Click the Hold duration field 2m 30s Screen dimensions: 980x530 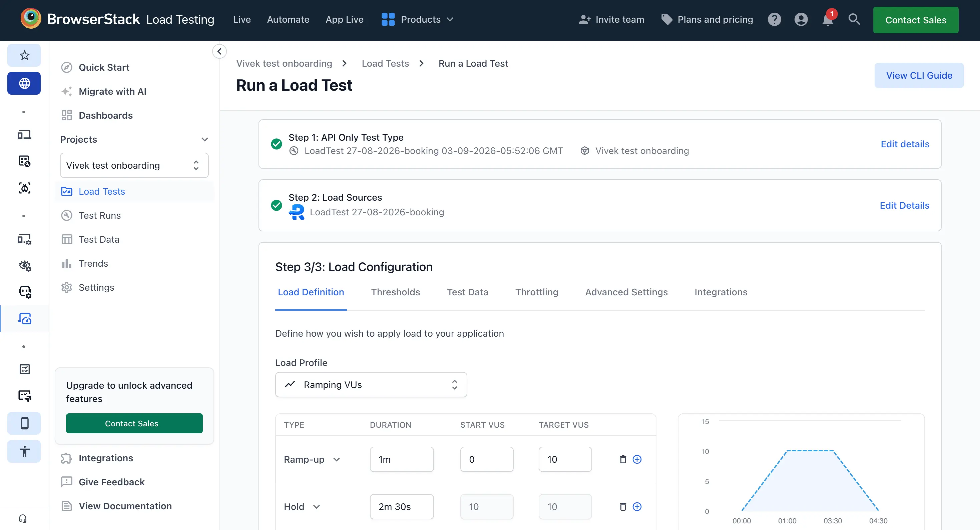(402, 506)
